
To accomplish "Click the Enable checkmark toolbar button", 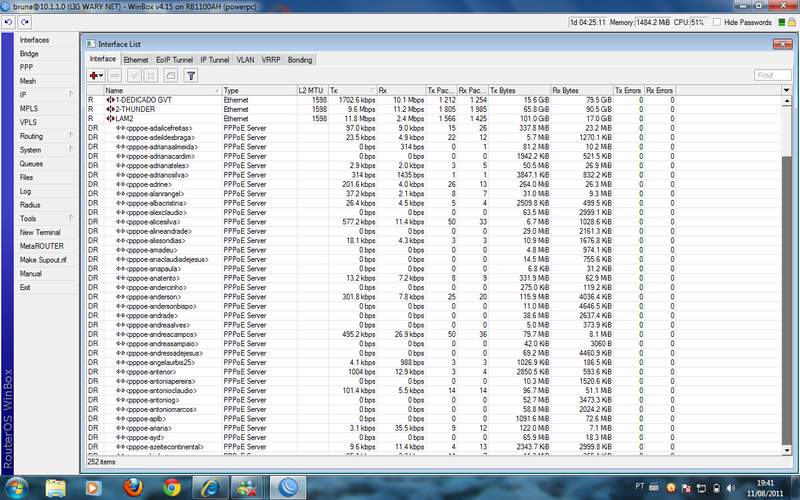I will pos(134,76).
